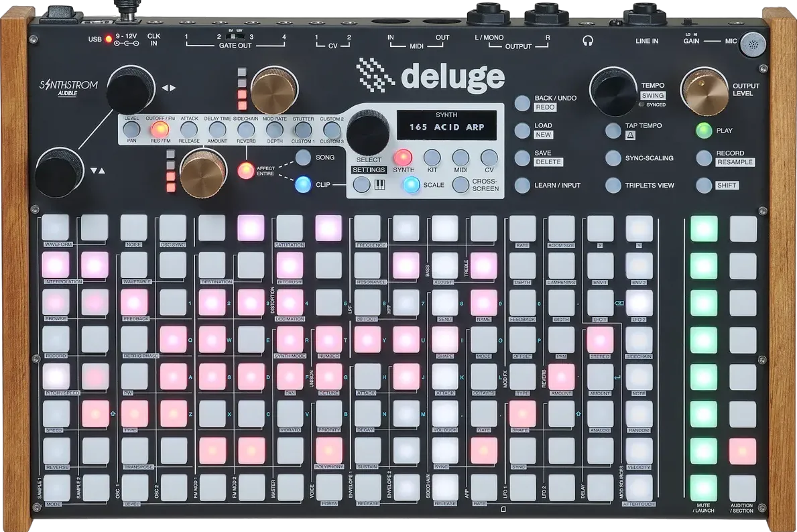797x532 pixels.
Task: Hit the RECORD / RESAMPLE button
Action: [703, 158]
